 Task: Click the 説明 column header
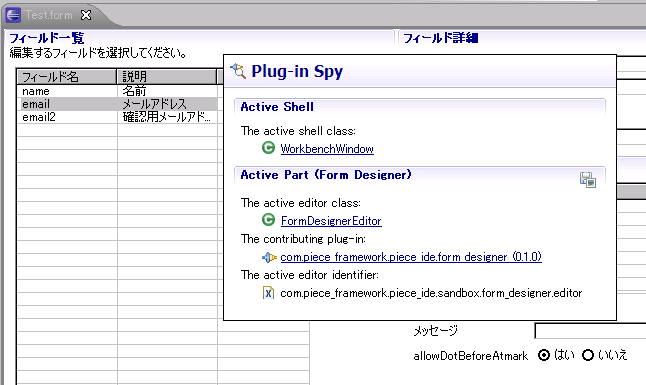coord(167,77)
